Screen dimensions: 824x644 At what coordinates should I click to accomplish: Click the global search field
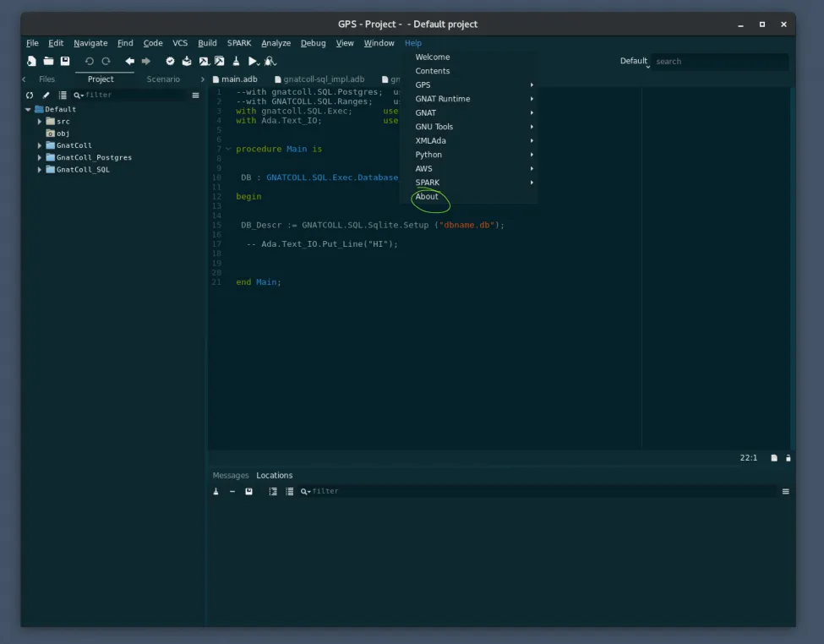(x=718, y=62)
